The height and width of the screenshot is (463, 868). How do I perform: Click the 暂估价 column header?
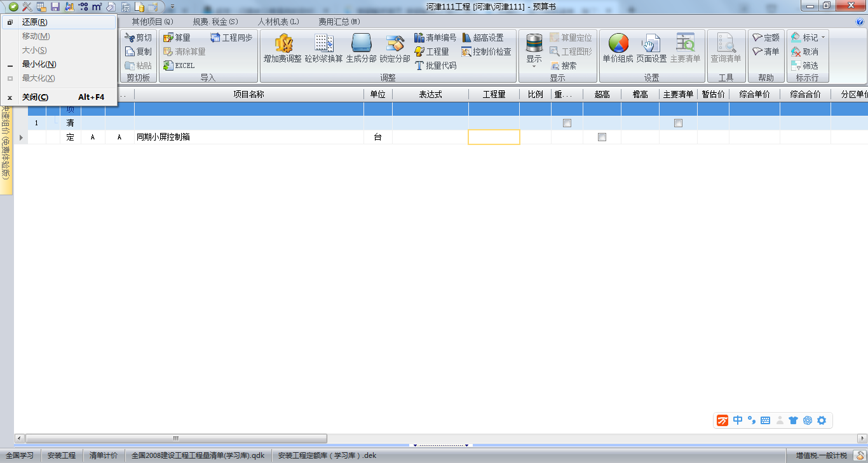[713, 94]
